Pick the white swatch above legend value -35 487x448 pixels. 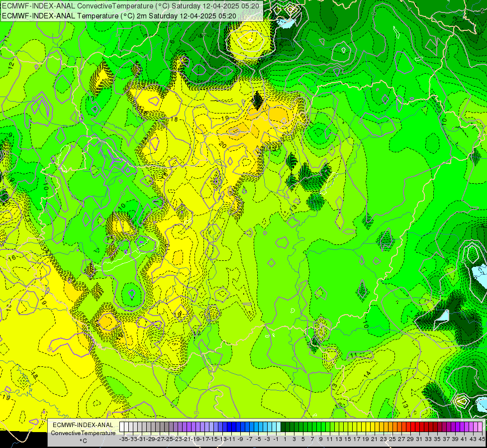point(122,427)
